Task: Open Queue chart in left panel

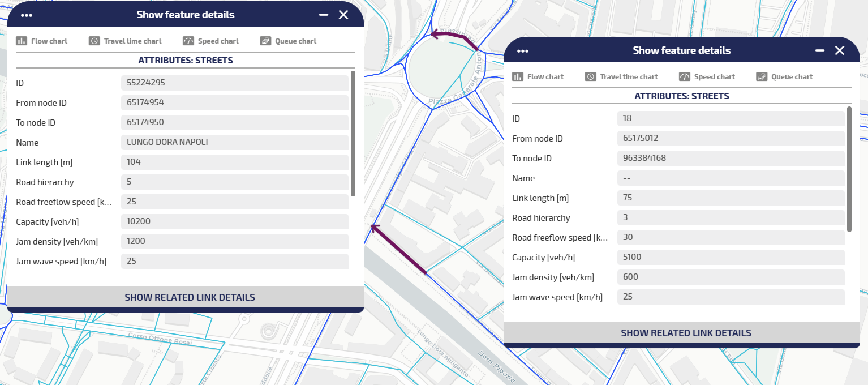Action: point(289,41)
